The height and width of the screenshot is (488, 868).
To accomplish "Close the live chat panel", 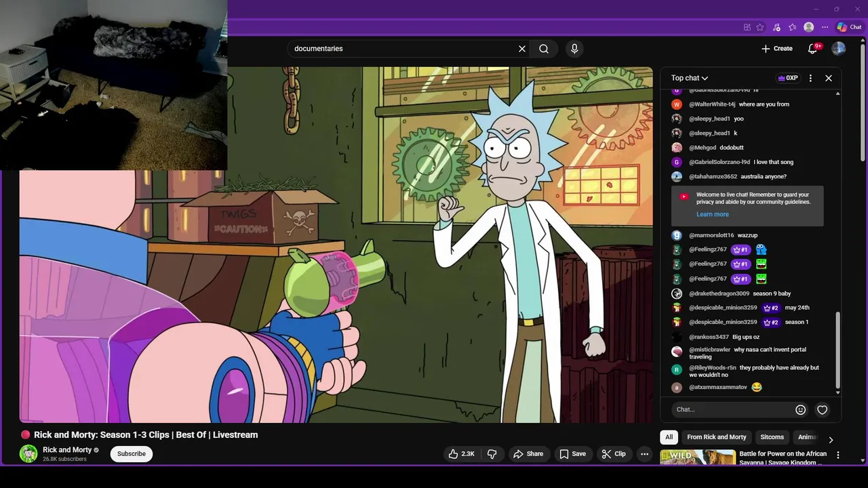I will [829, 78].
